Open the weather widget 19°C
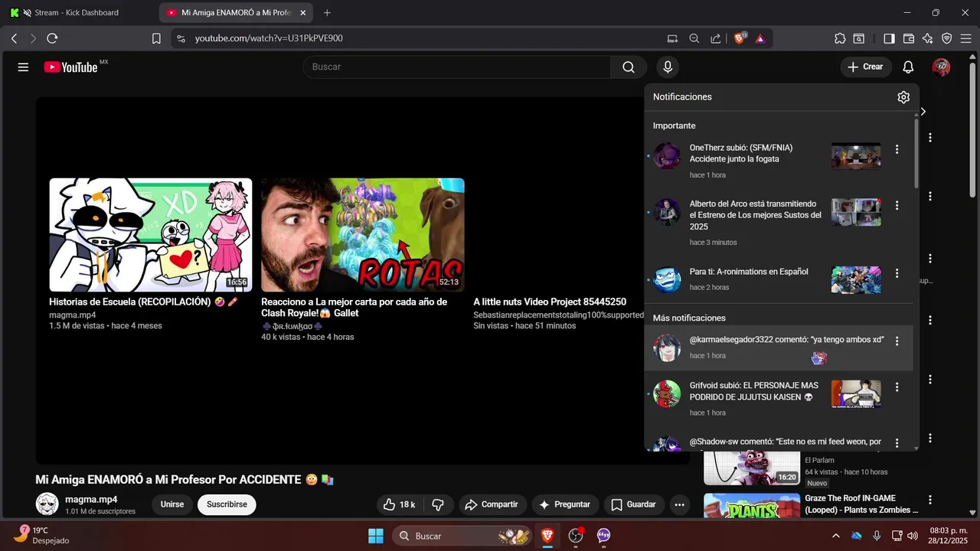This screenshot has height=551, width=980. (42, 535)
